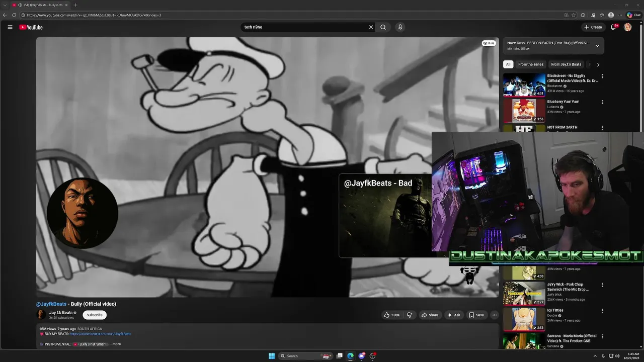Open the YouTube account avatar menu
The height and width of the screenshot is (362, 644).
click(x=627, y=27)
